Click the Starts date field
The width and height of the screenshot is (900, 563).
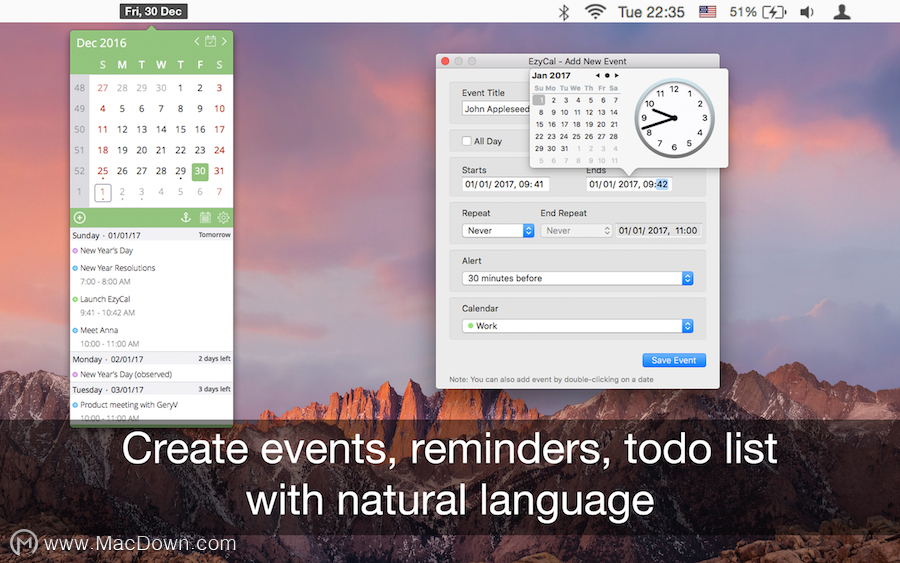tap(506, 184)
